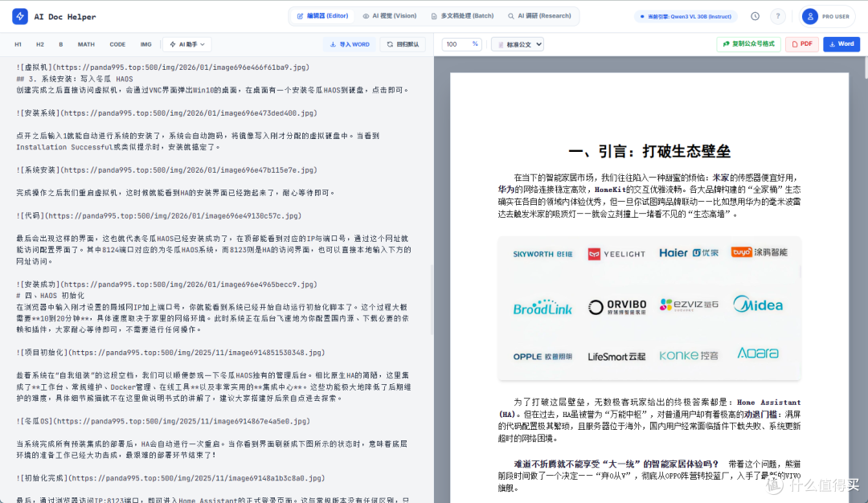The image size is (868, 503).
Task: Click the preview pane vertical scrollbar
Action: click(865, 67)
